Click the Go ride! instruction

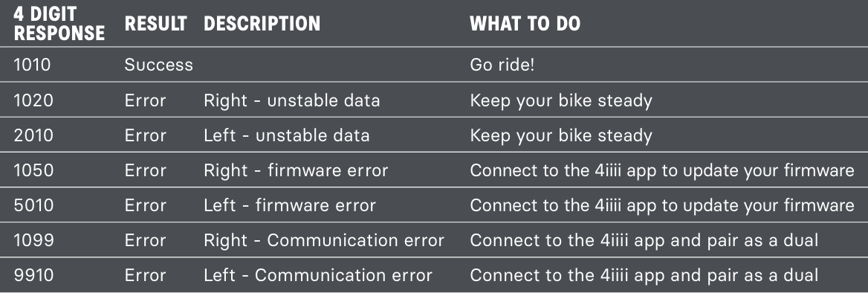(502, 65)
